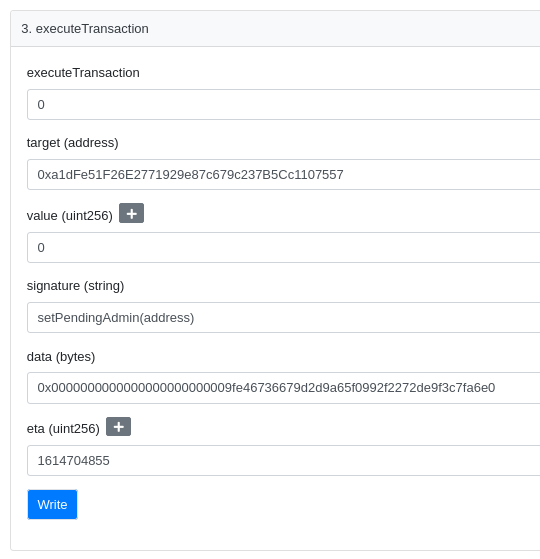This screenshot has height=559, width=540.
Task: Click into the target (address) input box
Action: click(x=284, y=175)
